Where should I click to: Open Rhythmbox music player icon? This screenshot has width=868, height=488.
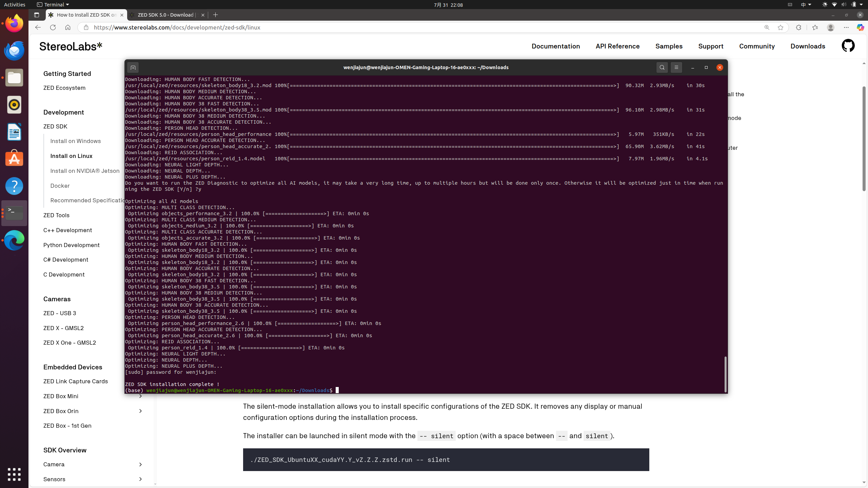pyautogui.click(x=14, y=105)
